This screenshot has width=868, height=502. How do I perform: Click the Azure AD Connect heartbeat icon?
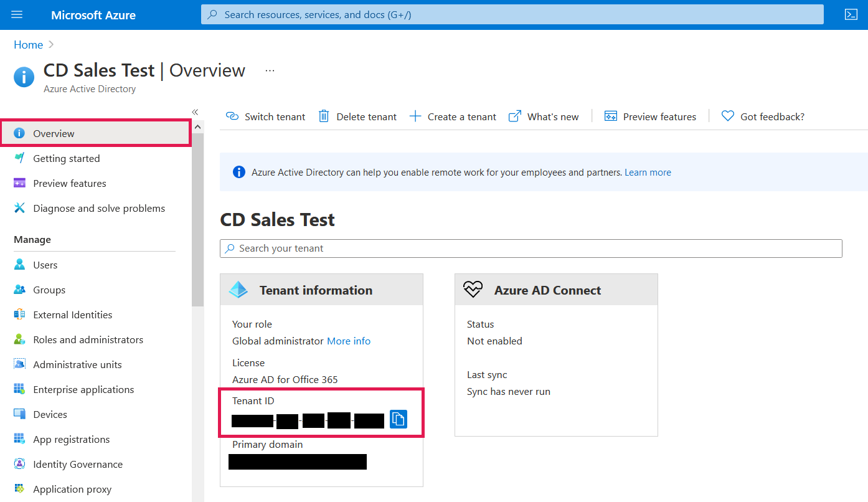pos(473,290)
